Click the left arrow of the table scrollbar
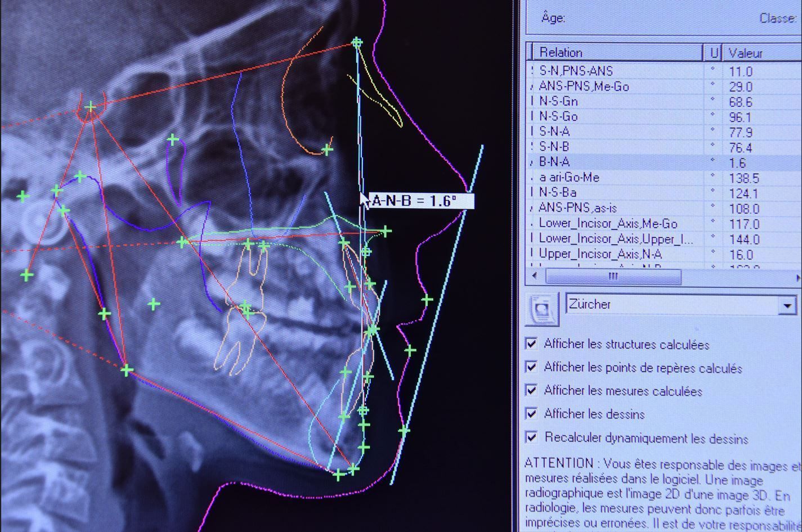 click(x=534, y=276)
